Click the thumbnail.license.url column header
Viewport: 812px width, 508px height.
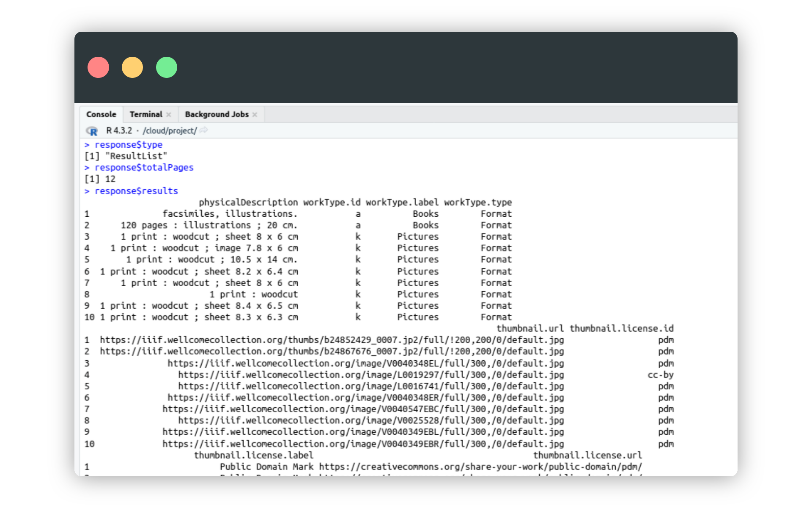pos(587,456)
